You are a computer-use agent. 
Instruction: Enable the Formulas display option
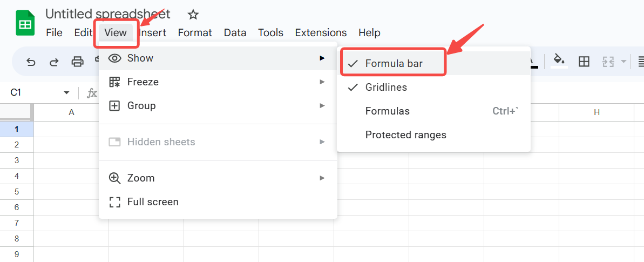(x=387, y=111)
